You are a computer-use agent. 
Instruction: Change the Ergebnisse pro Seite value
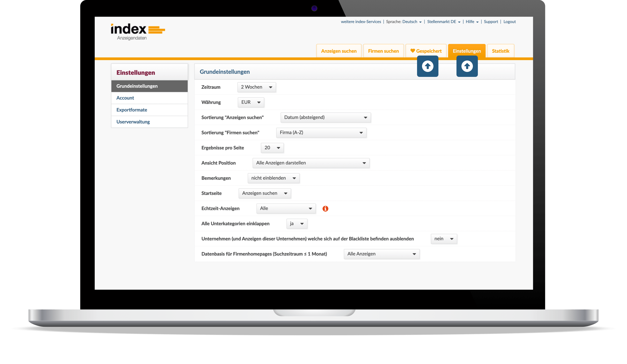coord(272,148)
